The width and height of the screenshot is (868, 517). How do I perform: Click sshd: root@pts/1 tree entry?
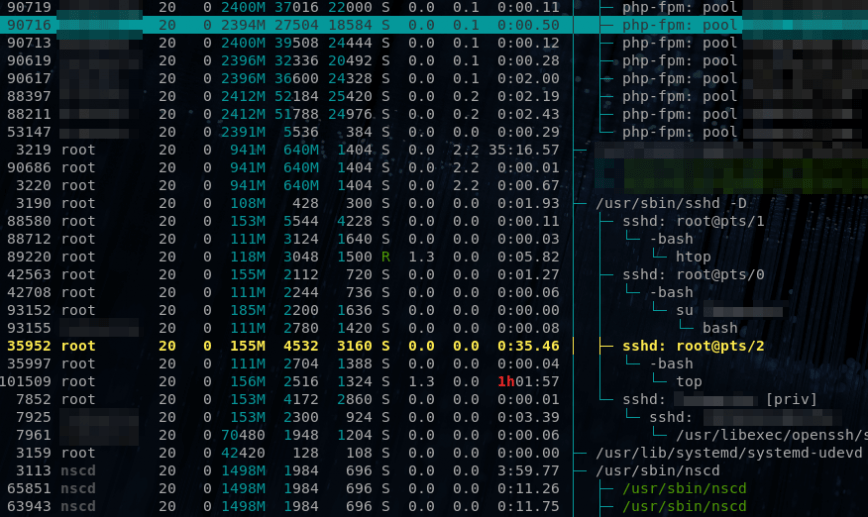click(x=693, y=221)
